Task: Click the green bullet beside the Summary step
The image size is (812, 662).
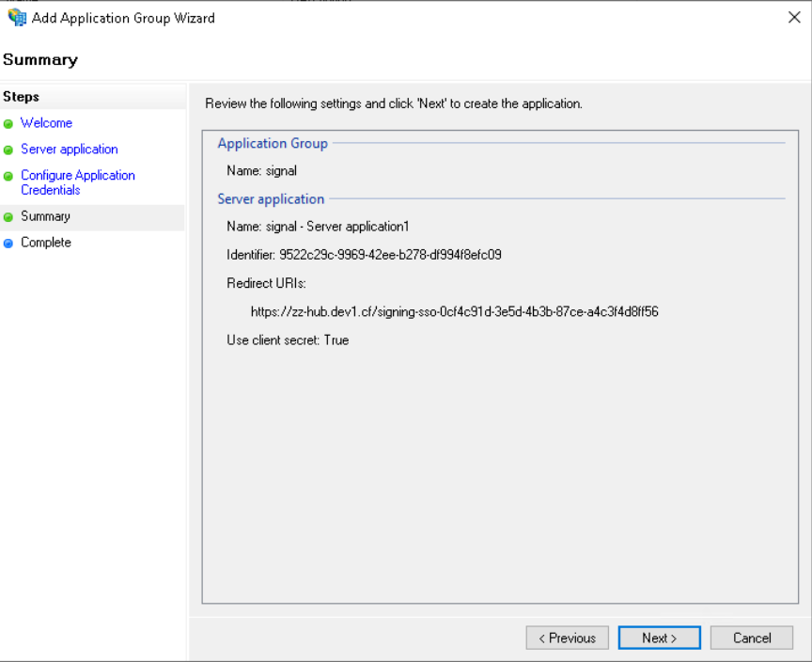Action: 8,217
